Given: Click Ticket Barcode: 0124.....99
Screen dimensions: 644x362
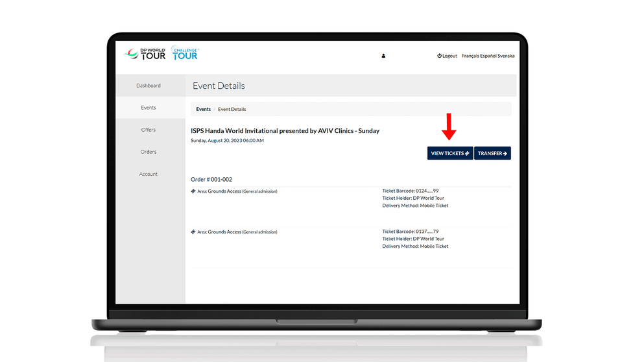Looking at the screenshot, I should tap(411, 191).
